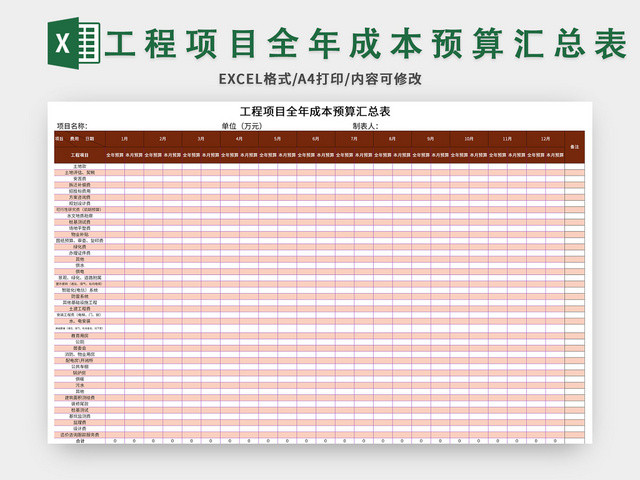
Task: Click the black sheet title above the table
Action: click(315, 111)
